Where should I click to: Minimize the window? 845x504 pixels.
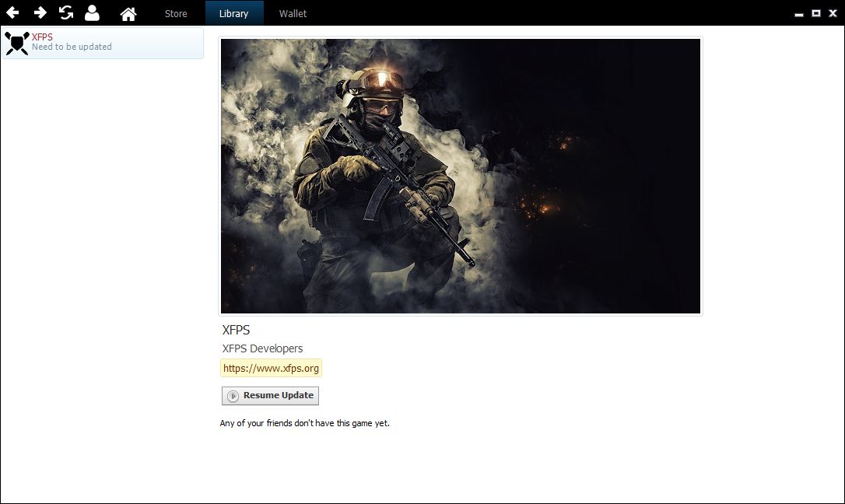coord(799,13)
